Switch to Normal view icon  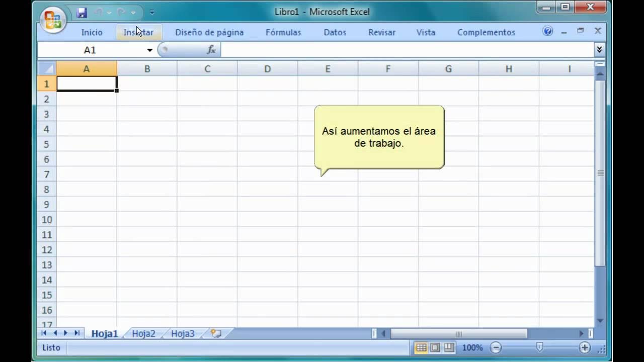tap(422, 347)
